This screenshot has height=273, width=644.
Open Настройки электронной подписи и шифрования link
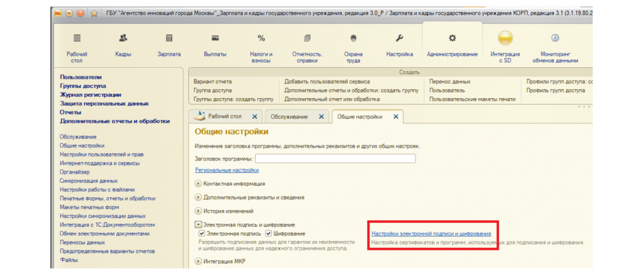point(431,234)
